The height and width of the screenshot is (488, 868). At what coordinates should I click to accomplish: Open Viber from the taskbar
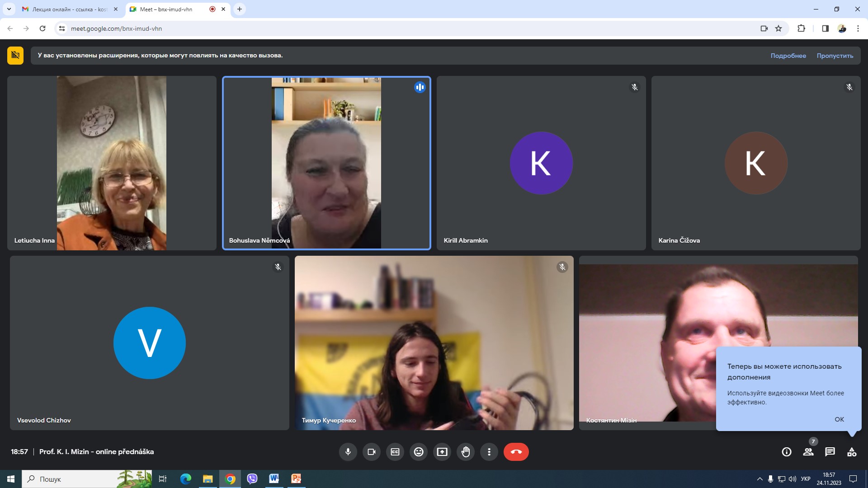[x=252, y=479]
